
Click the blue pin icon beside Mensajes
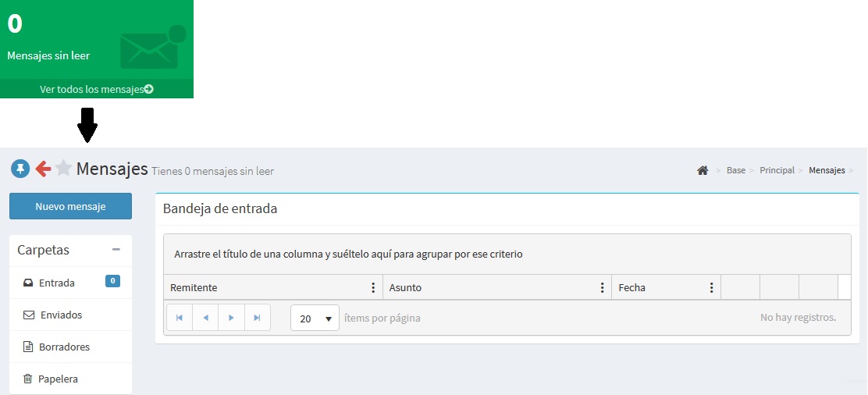tap(20, 168)
